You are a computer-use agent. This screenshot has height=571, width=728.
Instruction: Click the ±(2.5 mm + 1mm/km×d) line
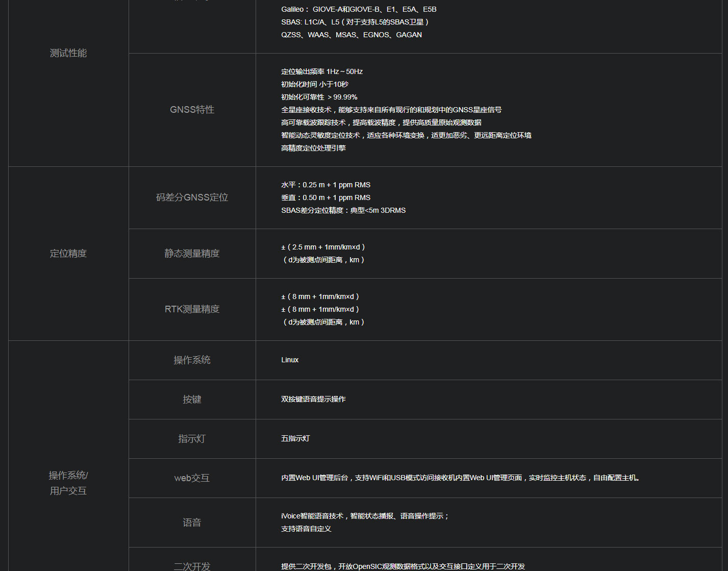coord(323,247)
